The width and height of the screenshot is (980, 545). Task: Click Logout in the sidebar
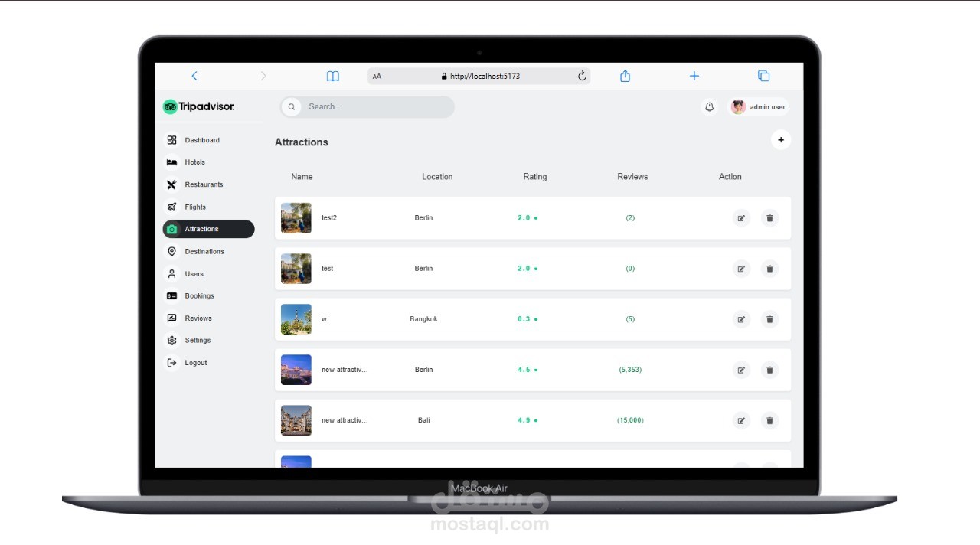[x=208, y=363]
